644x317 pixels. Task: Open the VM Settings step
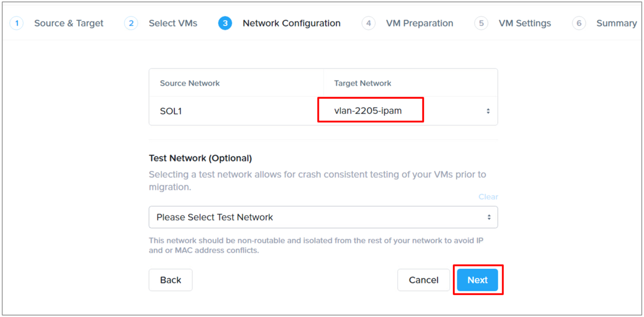(525, 23)
